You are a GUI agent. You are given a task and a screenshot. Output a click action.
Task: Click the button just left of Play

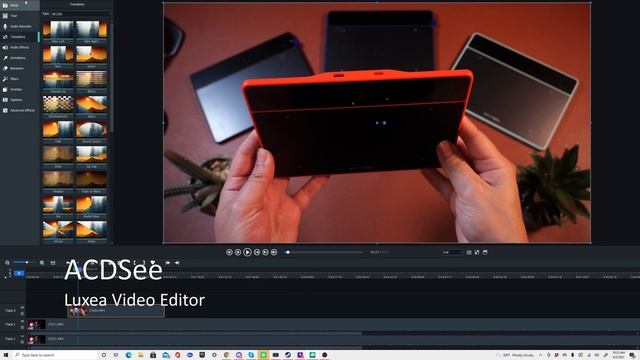238,253
